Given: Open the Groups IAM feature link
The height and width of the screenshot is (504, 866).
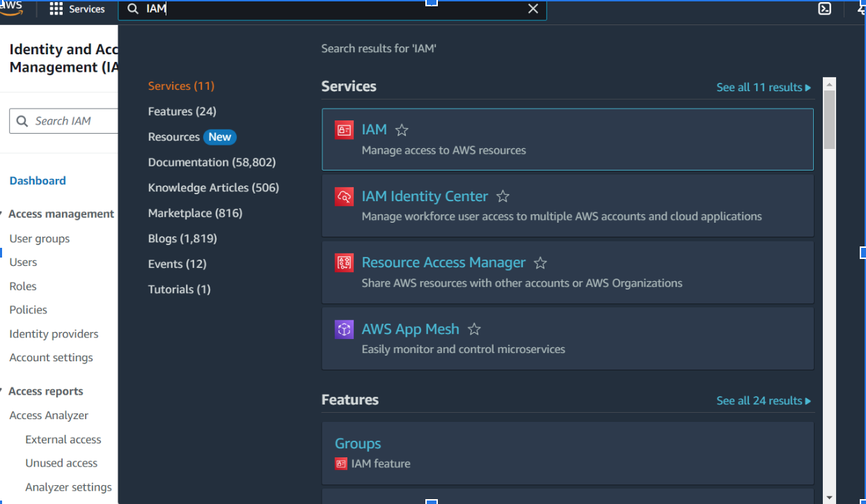Looking at the screenshot, I should coord(358,443).
